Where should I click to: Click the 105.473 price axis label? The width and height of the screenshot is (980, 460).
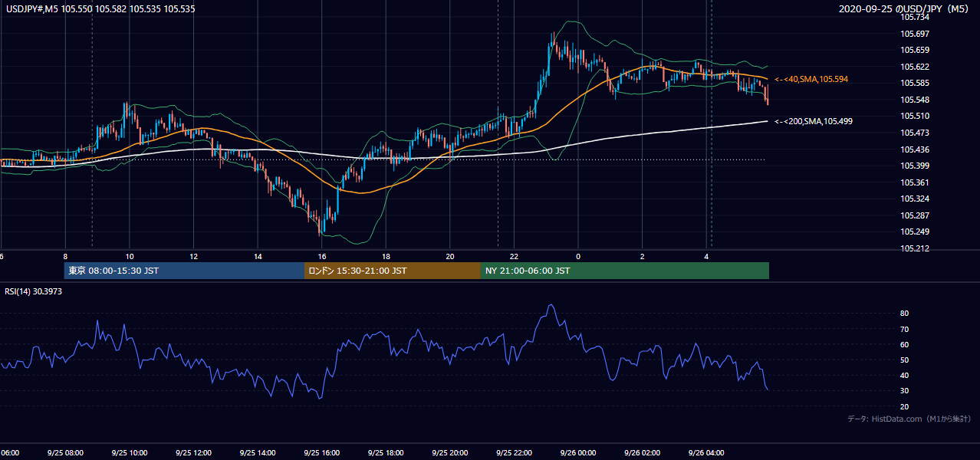(916, 133)
